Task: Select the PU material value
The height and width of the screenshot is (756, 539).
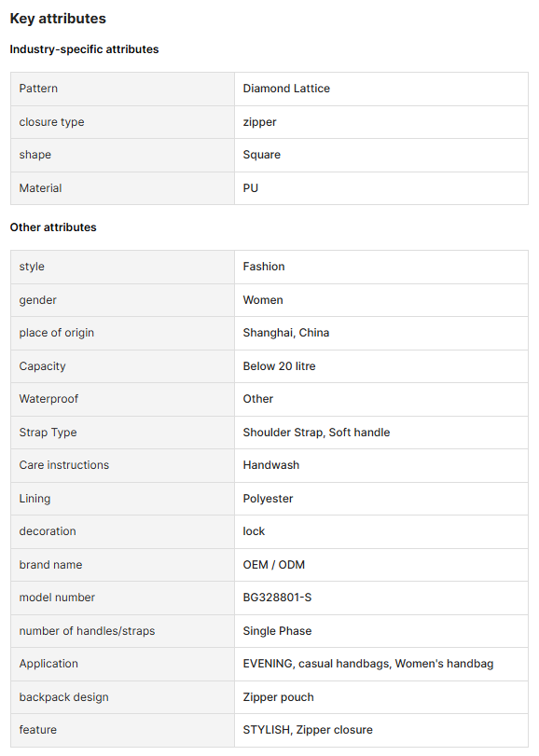Action: [x=251, y=188]
